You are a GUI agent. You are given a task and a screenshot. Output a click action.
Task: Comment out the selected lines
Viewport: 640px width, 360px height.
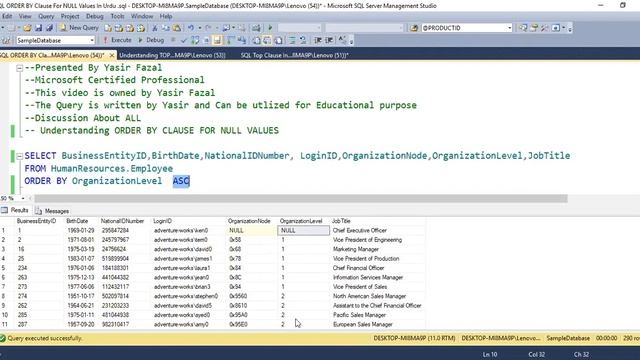coord(292,40)
